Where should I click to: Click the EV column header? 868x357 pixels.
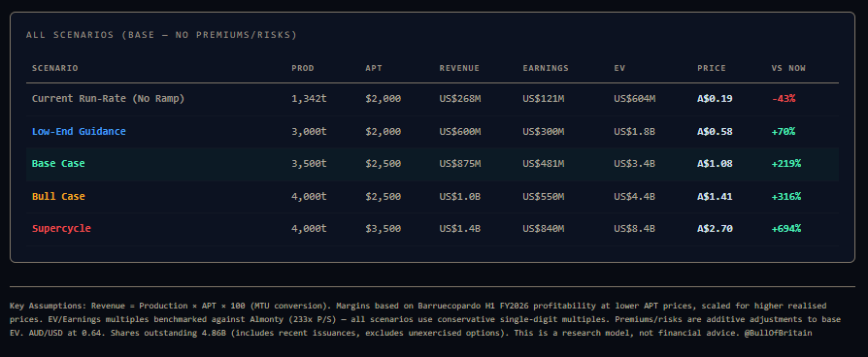coord(619,68)
